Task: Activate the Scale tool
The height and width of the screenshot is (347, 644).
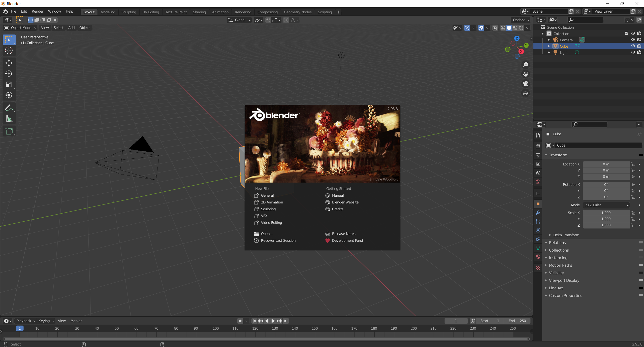Action: click(x=9, y=84)
